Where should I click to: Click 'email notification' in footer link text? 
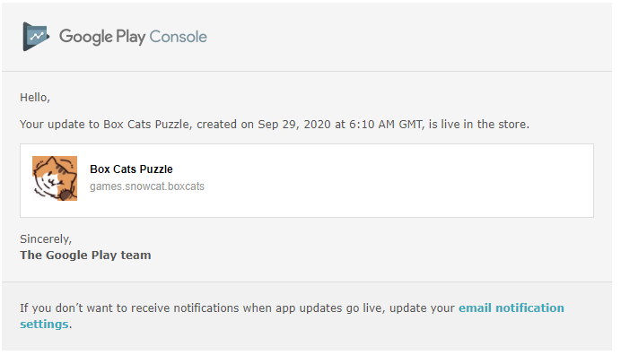point(511,308)
